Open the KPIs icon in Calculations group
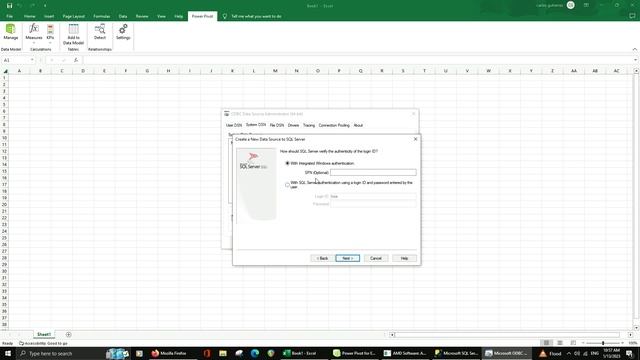This screenshot has width=640, height=360. pos(50,29)
